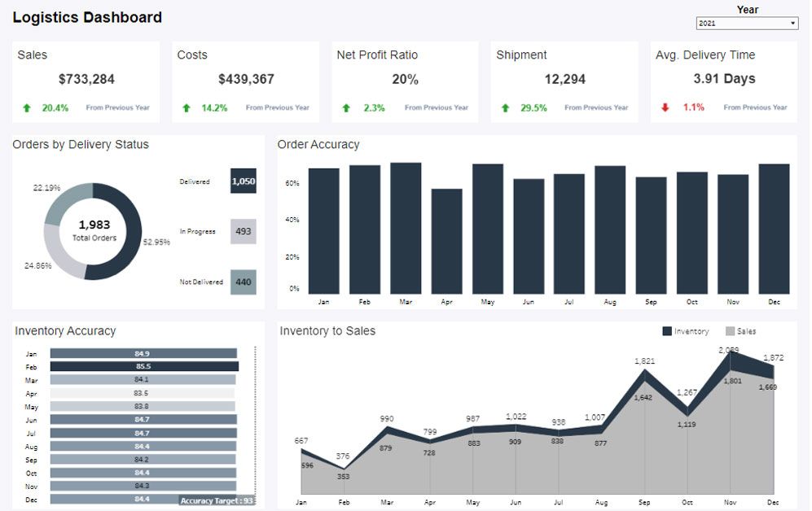Viewport: 812px width, 511px height.
Task: Click the Not Delivered count box showing 440
Action: 242,281
